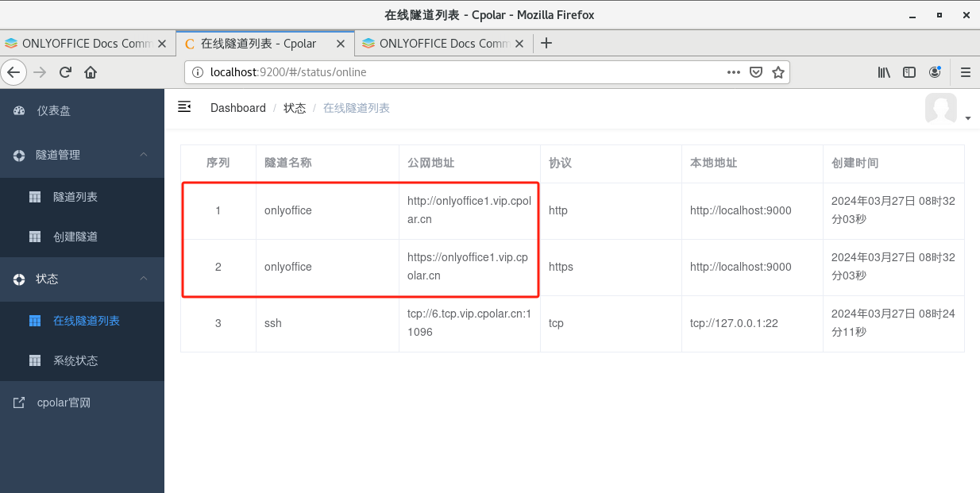Click the Firefox forward button

point(40,72)
